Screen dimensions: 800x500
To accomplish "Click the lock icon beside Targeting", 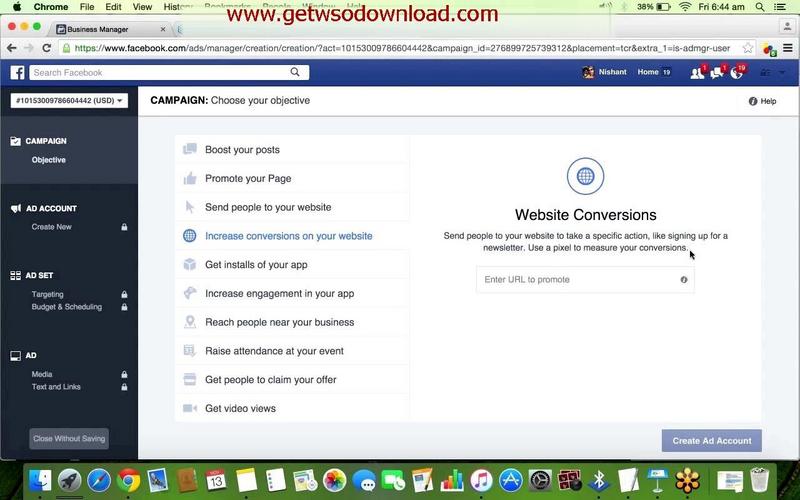I will (x=124, y=294).
